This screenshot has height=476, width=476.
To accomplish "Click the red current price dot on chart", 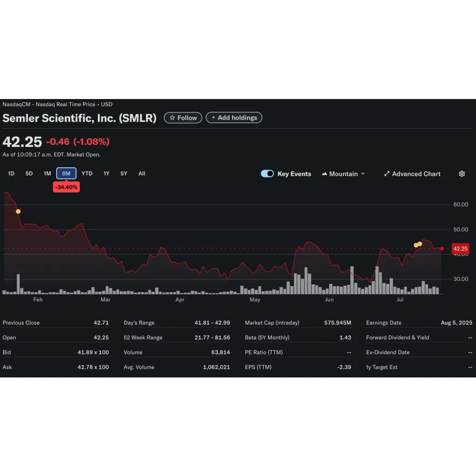I will coord(442,249).
